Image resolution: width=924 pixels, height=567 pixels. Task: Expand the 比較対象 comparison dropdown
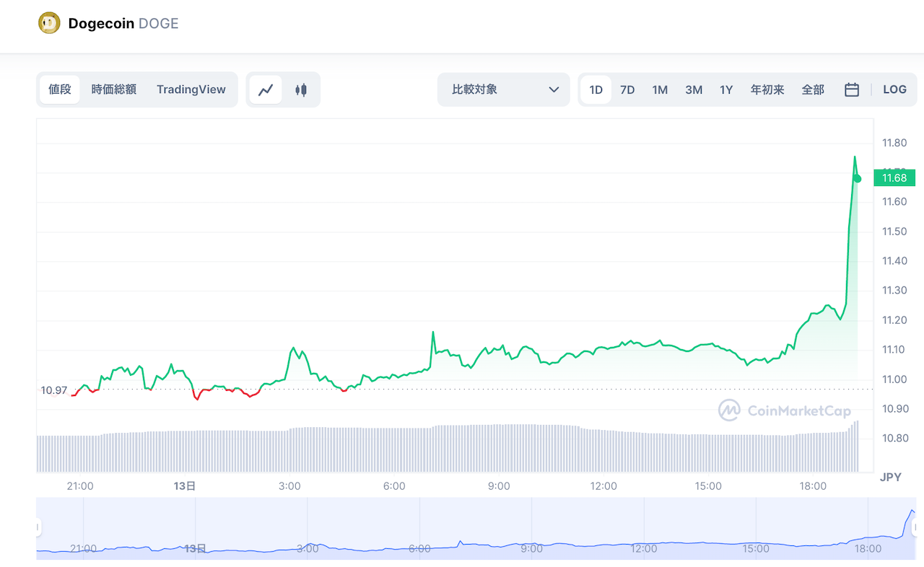pos(504,89)
